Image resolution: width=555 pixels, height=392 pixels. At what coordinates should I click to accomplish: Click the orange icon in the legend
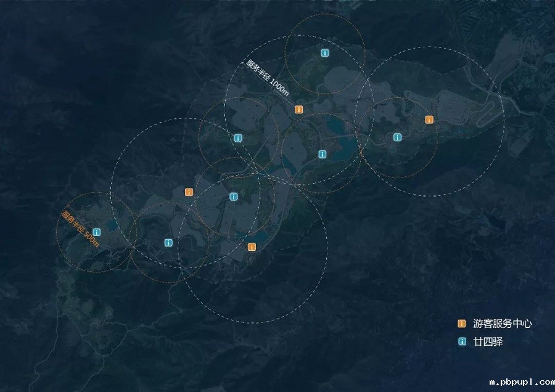(462, 324)
